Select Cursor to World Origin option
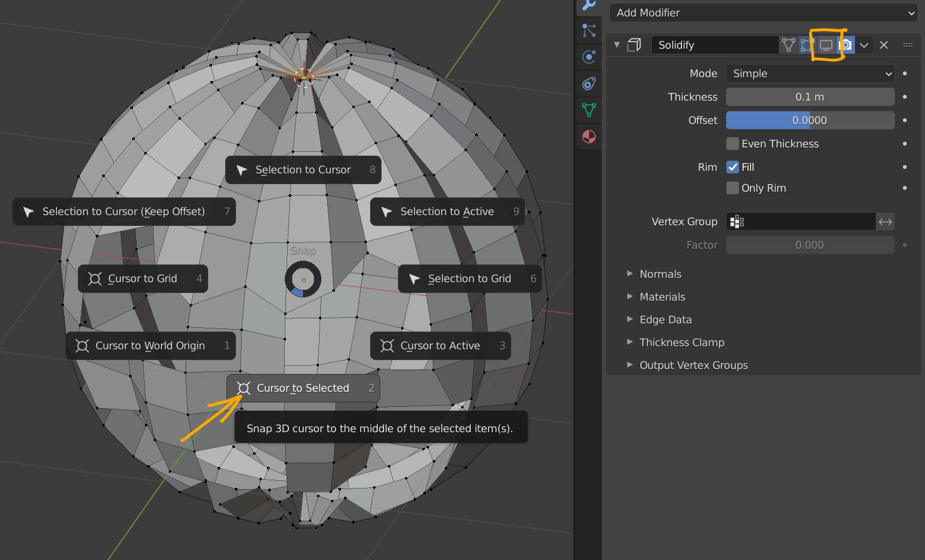The height and width of the screenshot is (560, 925). click(x=150, y=345)
